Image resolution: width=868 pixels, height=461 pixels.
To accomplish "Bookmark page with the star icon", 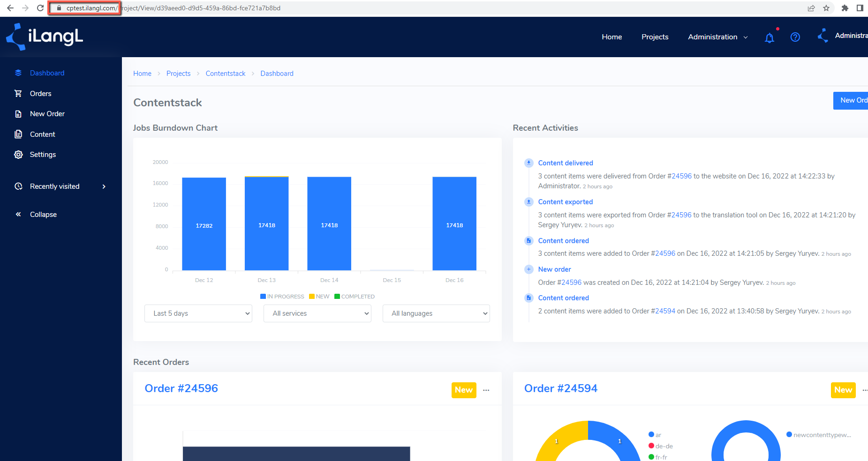I will pyautogui.click(x=826, y=8).
